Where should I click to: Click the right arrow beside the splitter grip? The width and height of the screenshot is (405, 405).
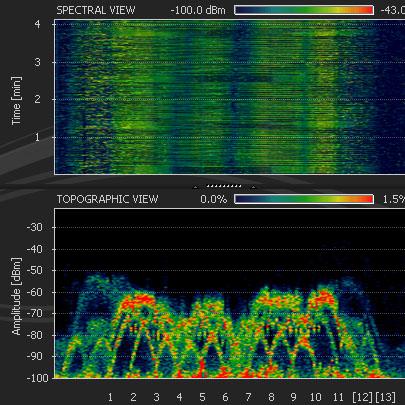coord(253,187)
